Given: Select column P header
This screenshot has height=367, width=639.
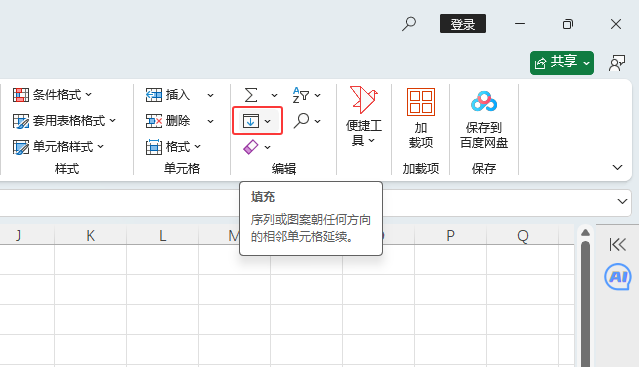Looking at the screenshot, I should [x=450, y=235].
